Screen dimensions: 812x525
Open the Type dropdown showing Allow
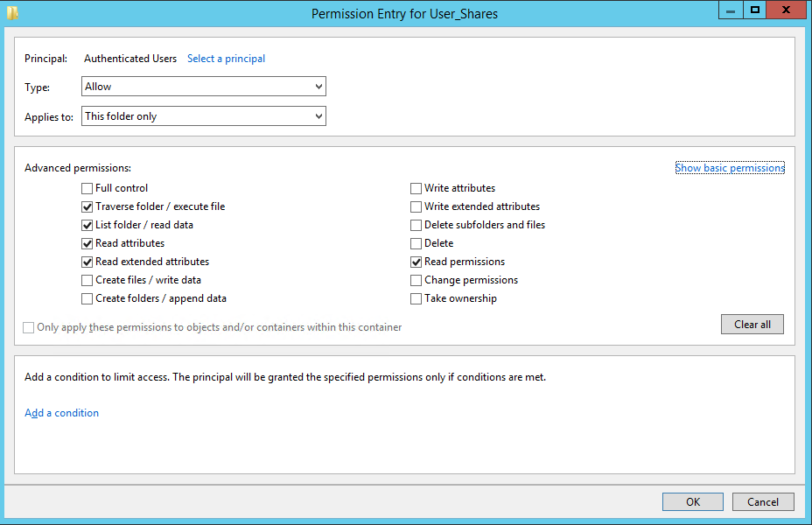204,87
